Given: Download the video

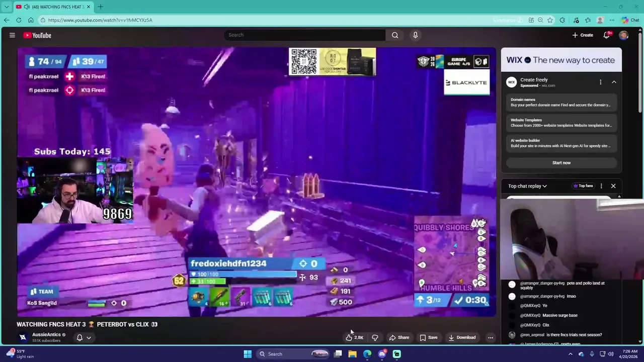Looking at the screenshot, I should [462, 337].
